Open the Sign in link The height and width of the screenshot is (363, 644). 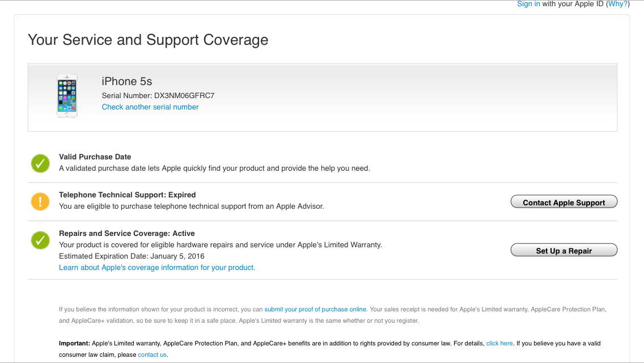tap(528, 4)
